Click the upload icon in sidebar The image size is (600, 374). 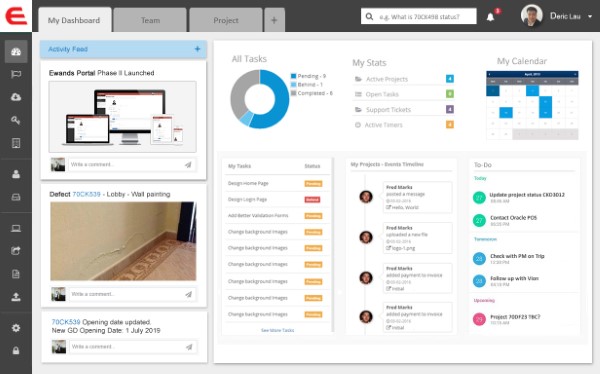[16, 297]
